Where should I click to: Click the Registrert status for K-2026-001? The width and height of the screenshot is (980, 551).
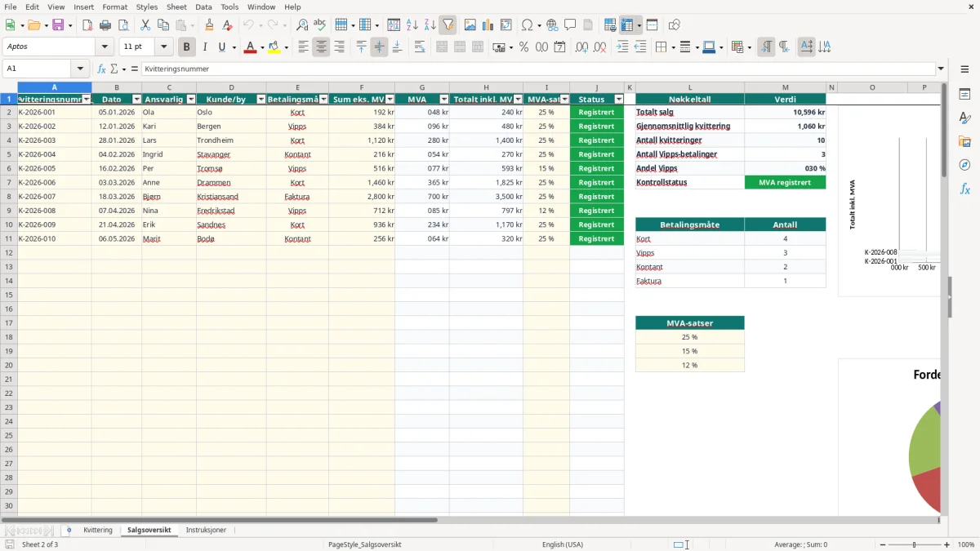tap(596, 112)
